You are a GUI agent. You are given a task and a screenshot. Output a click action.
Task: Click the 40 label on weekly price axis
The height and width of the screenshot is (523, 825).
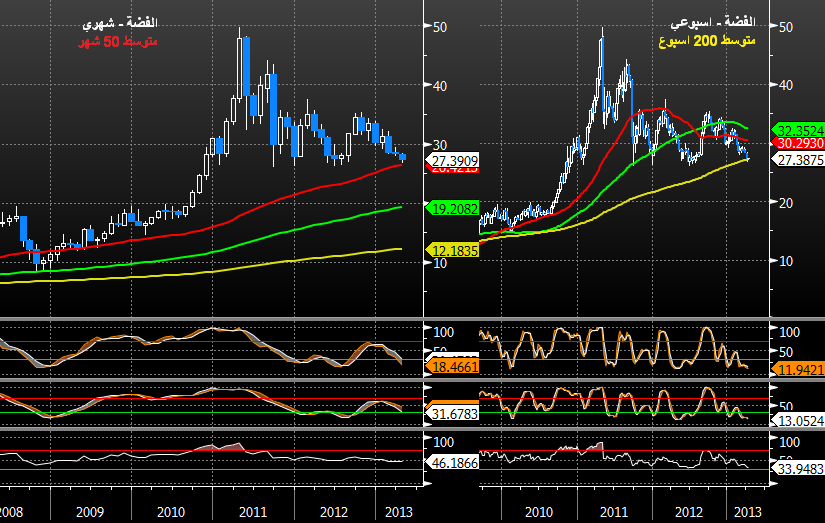pyautogui.click(x=786, y=85)
